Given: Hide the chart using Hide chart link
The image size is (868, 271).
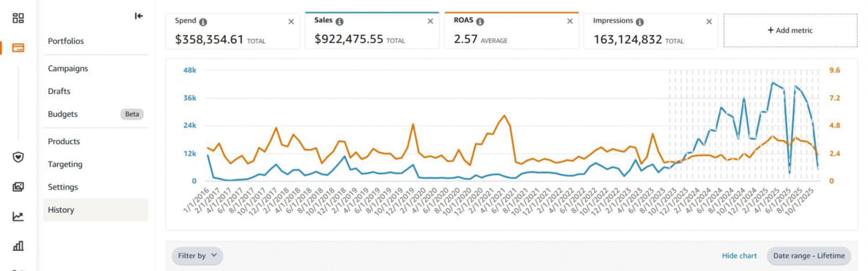Looking at the screenshot, I should (739, 256).
